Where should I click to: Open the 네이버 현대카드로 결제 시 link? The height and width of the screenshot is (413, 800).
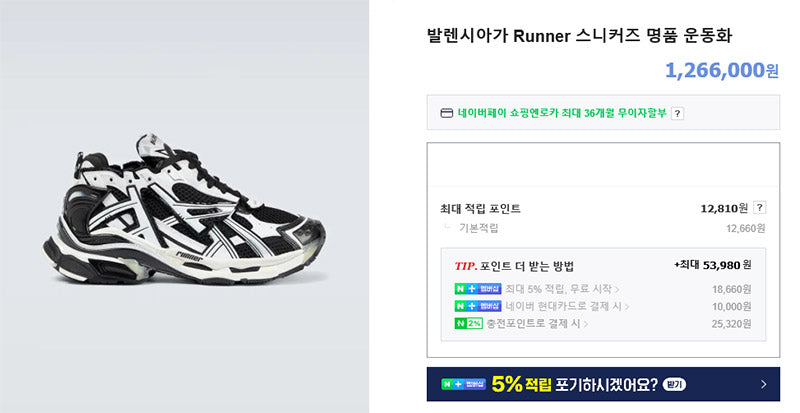(x=563, y=306)
